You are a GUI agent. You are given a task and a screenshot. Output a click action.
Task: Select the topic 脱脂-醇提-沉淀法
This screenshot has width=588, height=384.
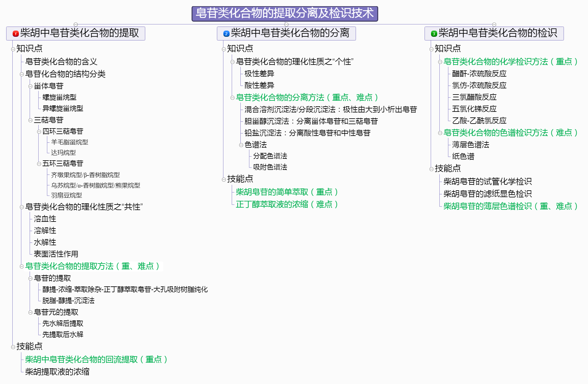tap(68, 300)
